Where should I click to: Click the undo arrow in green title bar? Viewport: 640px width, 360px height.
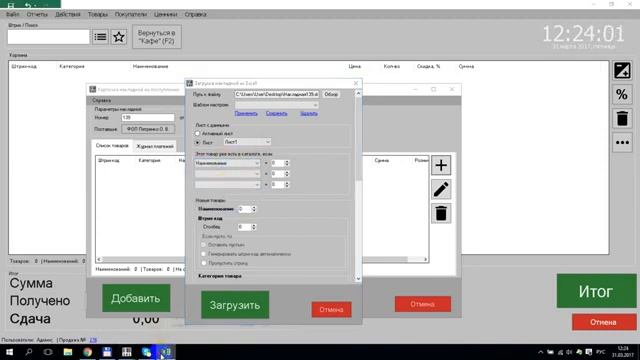(28, 5)
